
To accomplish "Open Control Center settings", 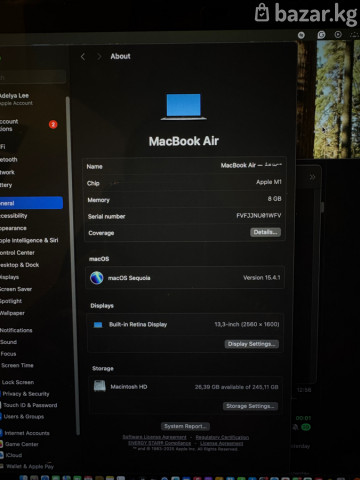I will pos(17,253).
